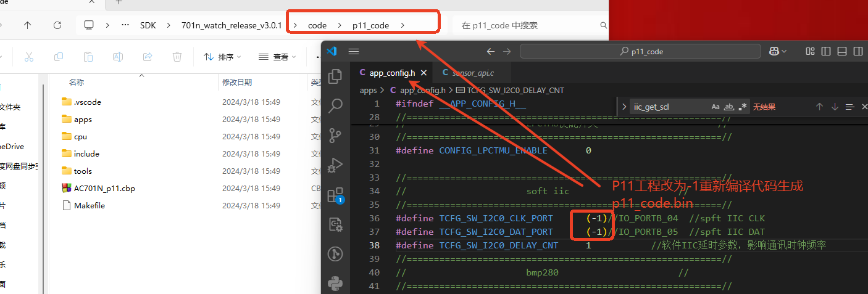Click the Paste icon in Explorer toolbar
Viewport: 868px width, 294px height.
88,57
